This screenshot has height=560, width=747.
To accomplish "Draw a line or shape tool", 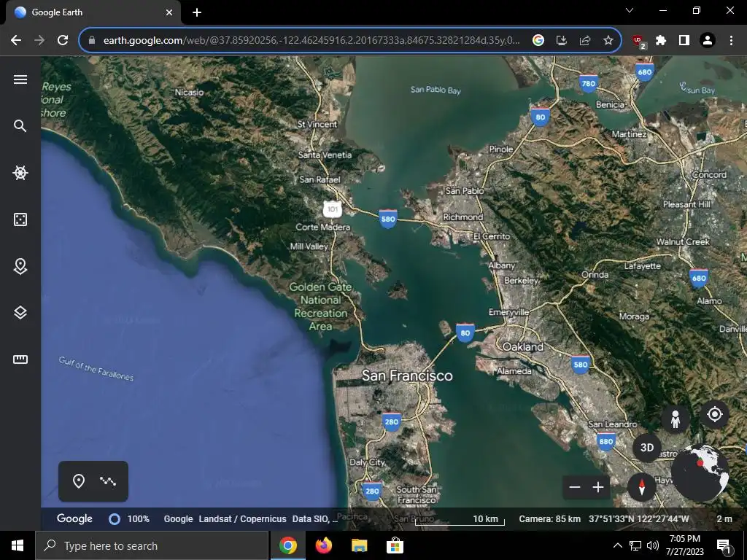I will pyautogui.click(x=108, y=481).
